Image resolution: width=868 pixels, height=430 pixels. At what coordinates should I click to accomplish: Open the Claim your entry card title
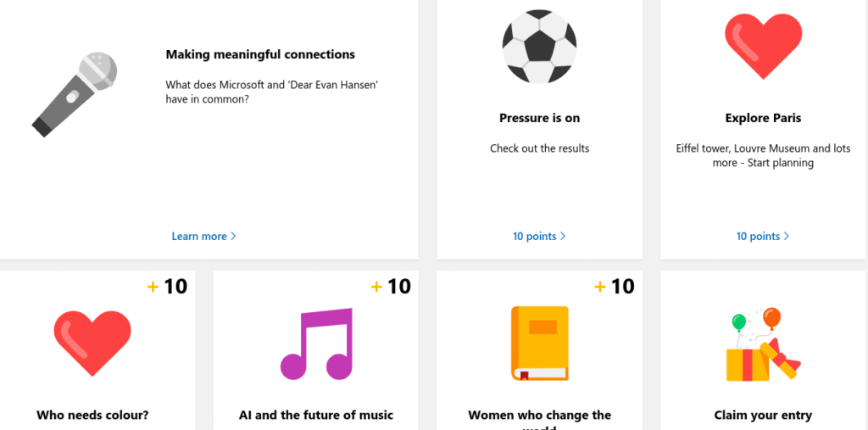pyautogui.click(x=763, y=415)
